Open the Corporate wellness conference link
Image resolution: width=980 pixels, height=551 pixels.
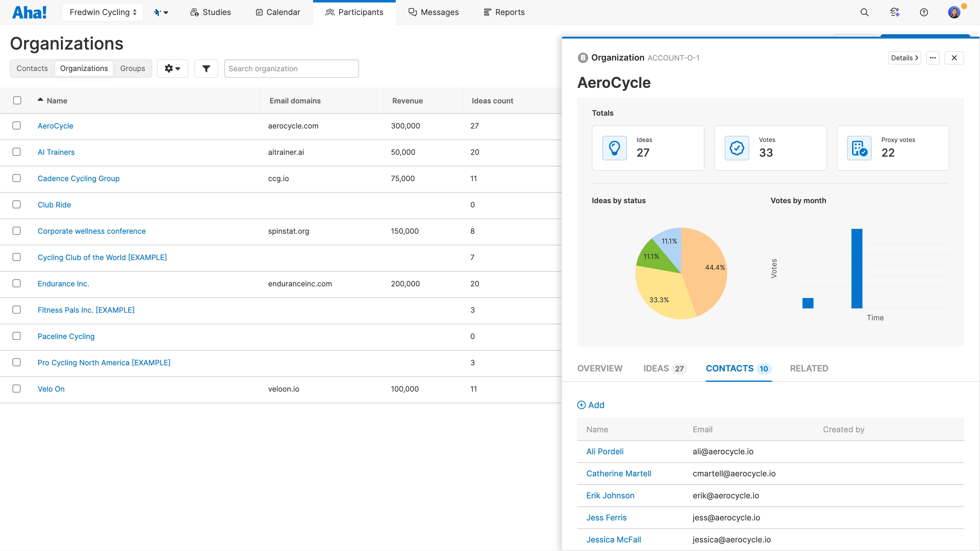tap(91, 231)
